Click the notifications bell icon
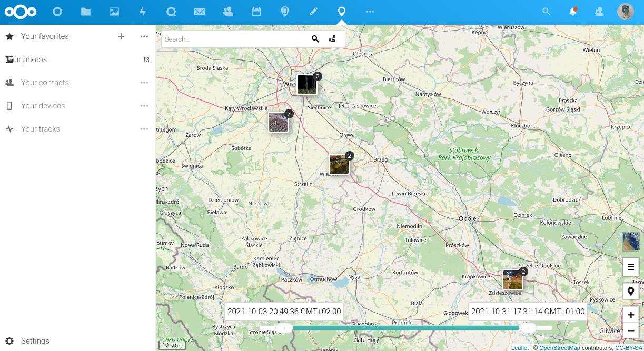 [573, 12]
